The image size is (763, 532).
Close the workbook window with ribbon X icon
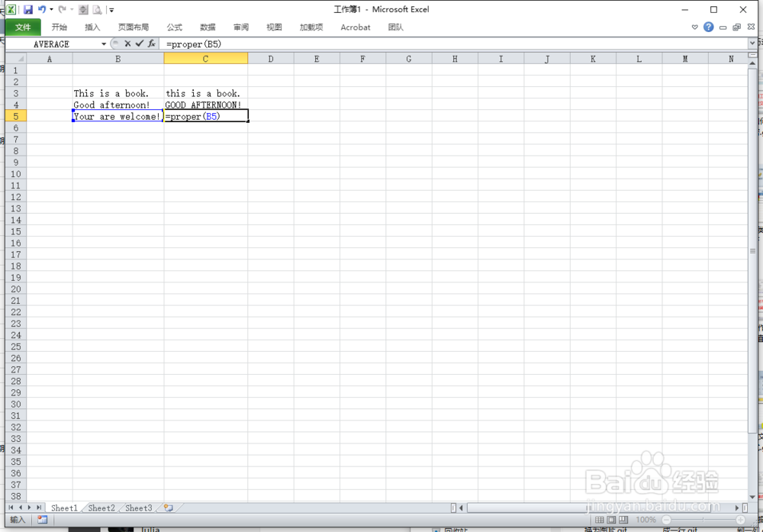coord(751,27)
